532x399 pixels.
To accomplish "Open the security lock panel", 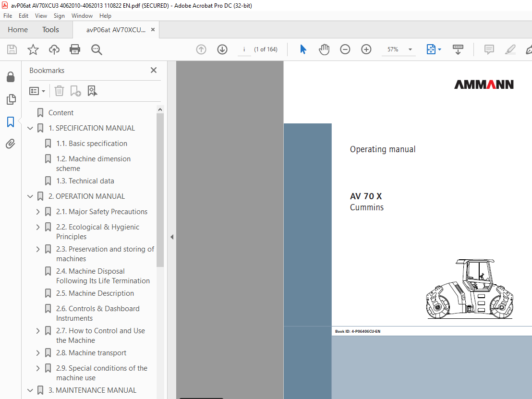I will point(11,77).
